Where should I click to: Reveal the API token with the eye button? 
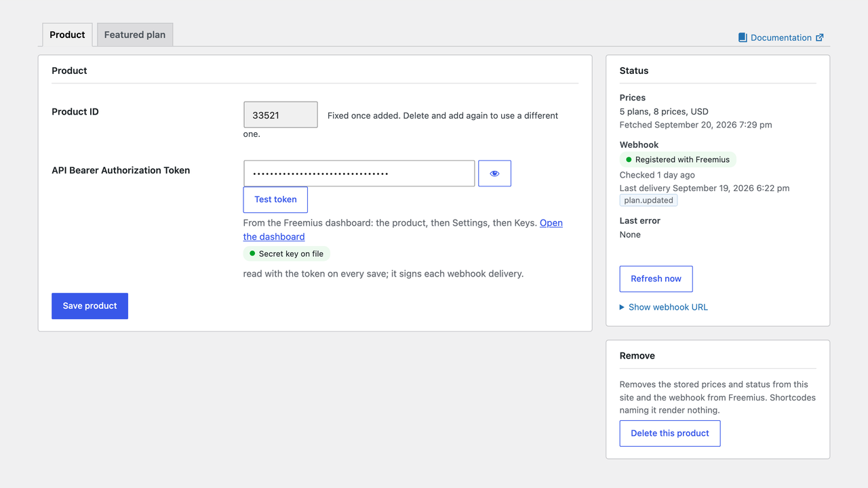(x=494, y=174)
